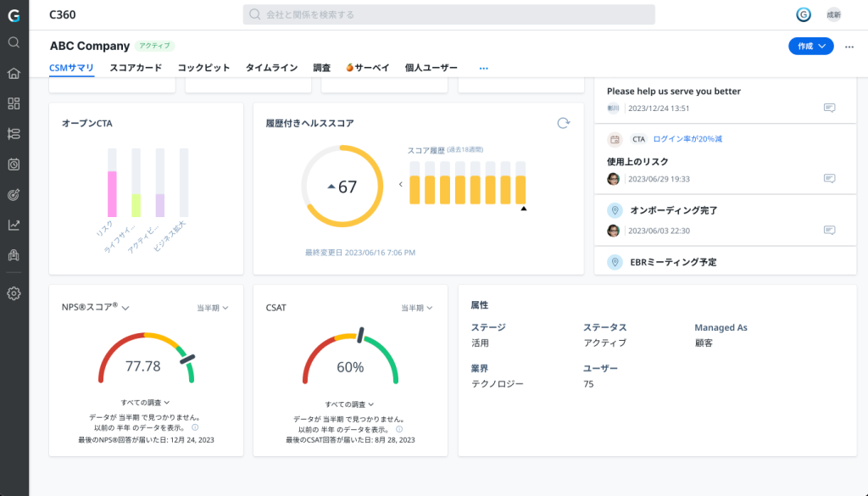
Task: Expand すべての調査 dropdown under NPS gauge
Action: (x=145, y=402)
